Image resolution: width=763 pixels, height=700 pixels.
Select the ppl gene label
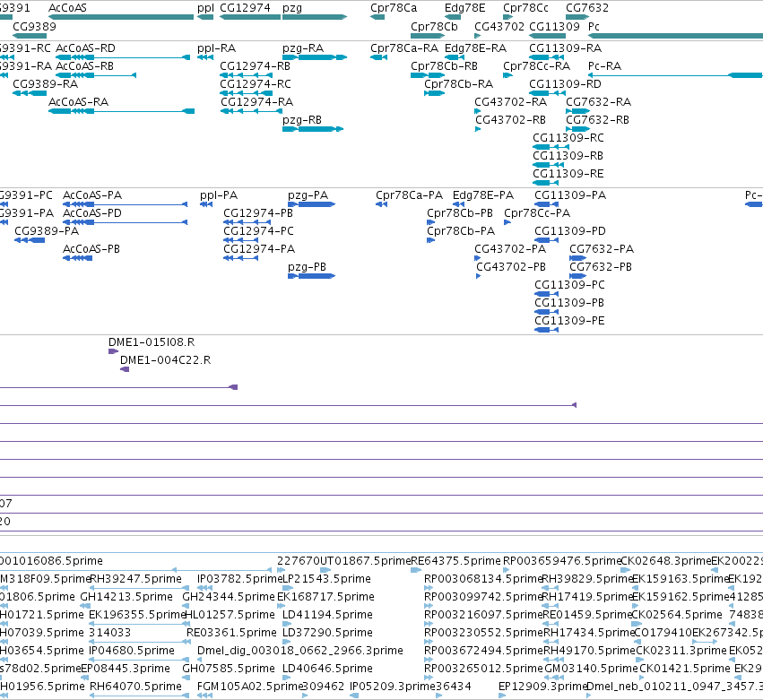tap(205, 8)
